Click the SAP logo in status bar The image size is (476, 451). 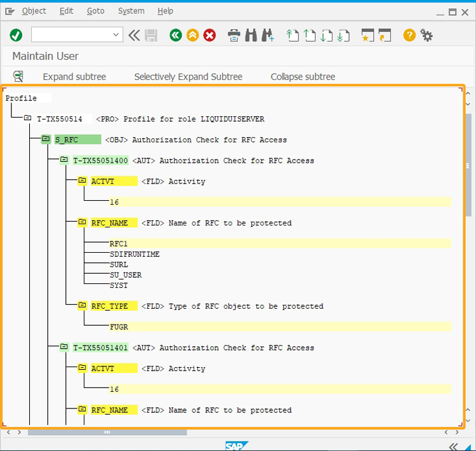click(x=237, y=446)
